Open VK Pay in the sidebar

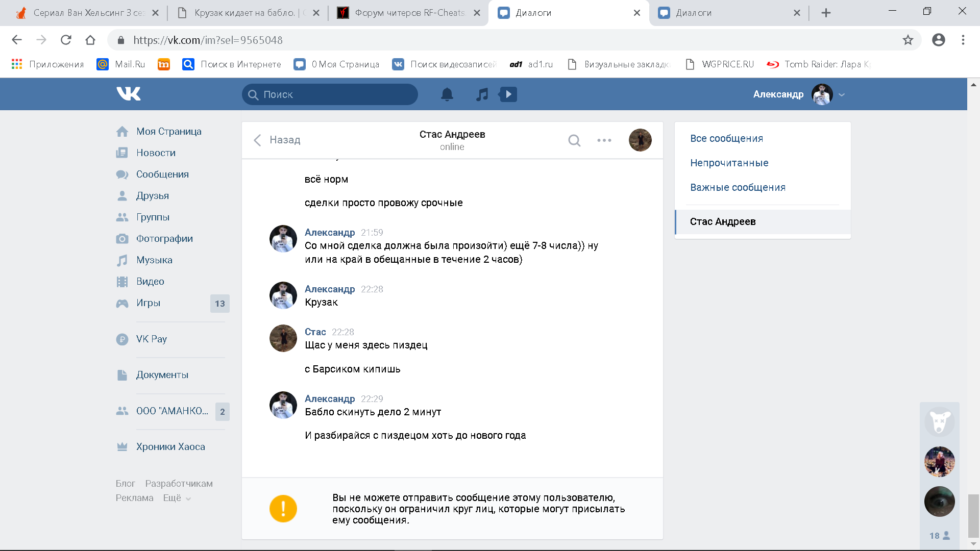[151, 339]
